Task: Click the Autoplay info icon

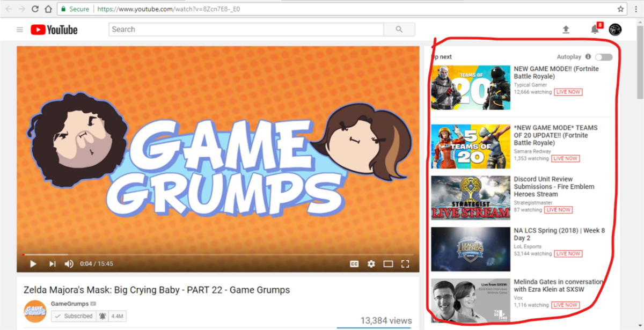Action: coord(588,57)
